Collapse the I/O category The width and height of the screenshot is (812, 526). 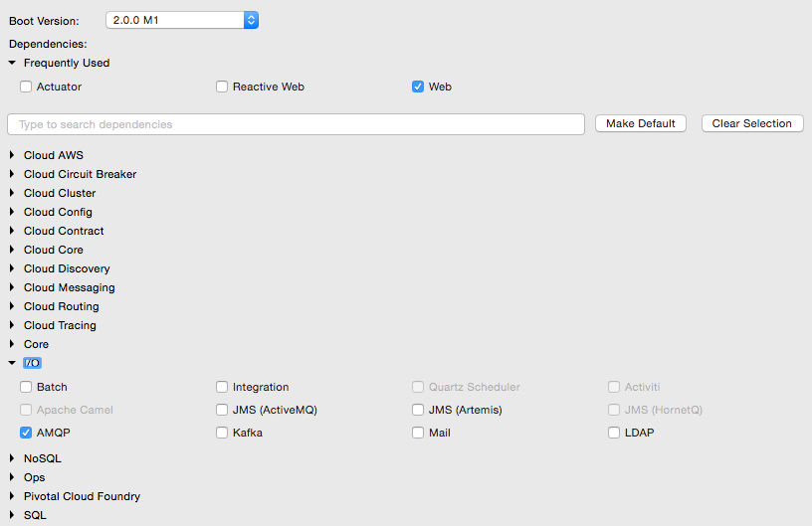click(12, 363)
